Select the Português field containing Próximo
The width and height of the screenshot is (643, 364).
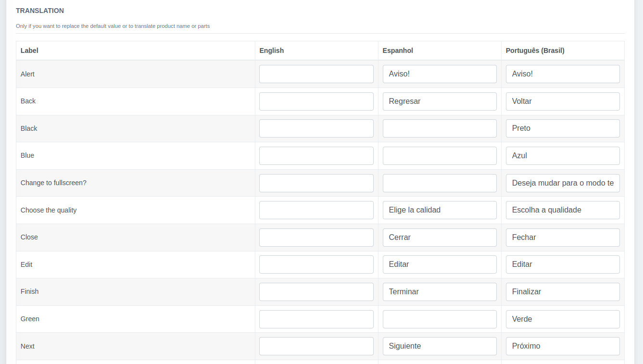pyautogui.click(x=563, y=346)
